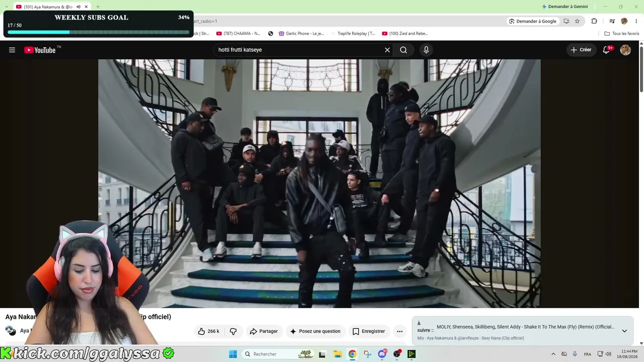The height and width of the screenshot is (362, 644).
Task: Expand the À suivre playlist panel
Action: tap(624, 331)
